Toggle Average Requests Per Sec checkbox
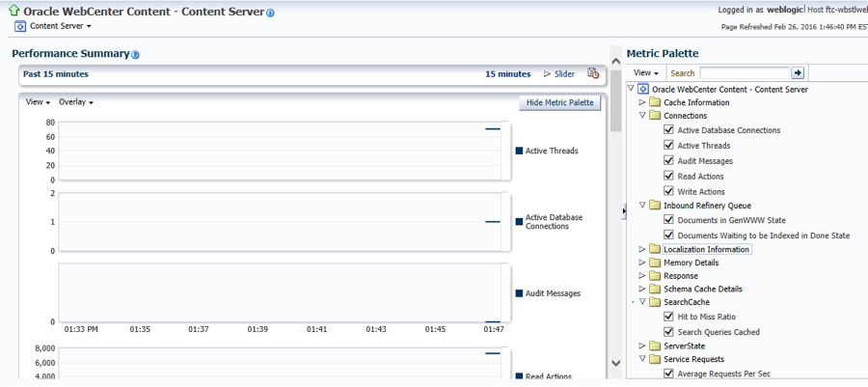 [668, 373]
